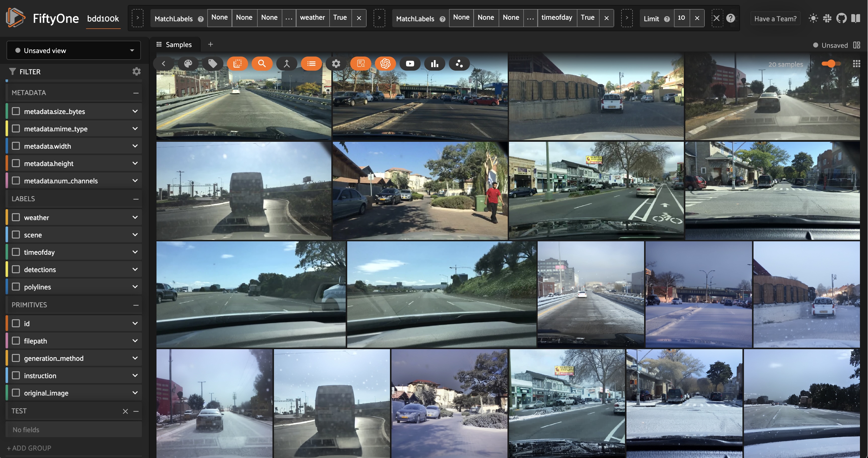Expand the instruction field filter arrow

(135, 376)
